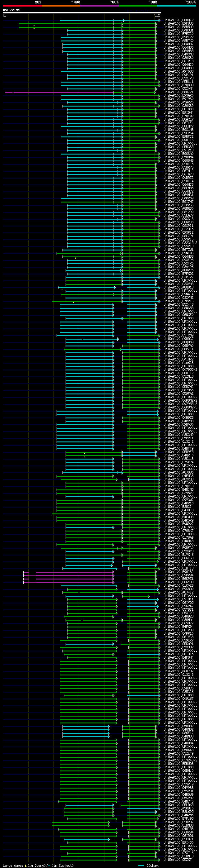
Task: Click UniRef100_A8XXQ8 label
Action: [x=178, y=479]
